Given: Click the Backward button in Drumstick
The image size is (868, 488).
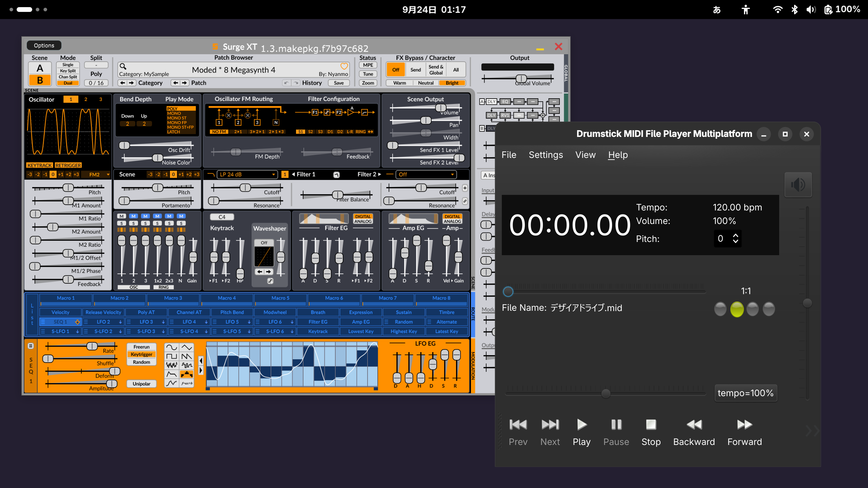Looking at the screenshot, I should 694,433.
